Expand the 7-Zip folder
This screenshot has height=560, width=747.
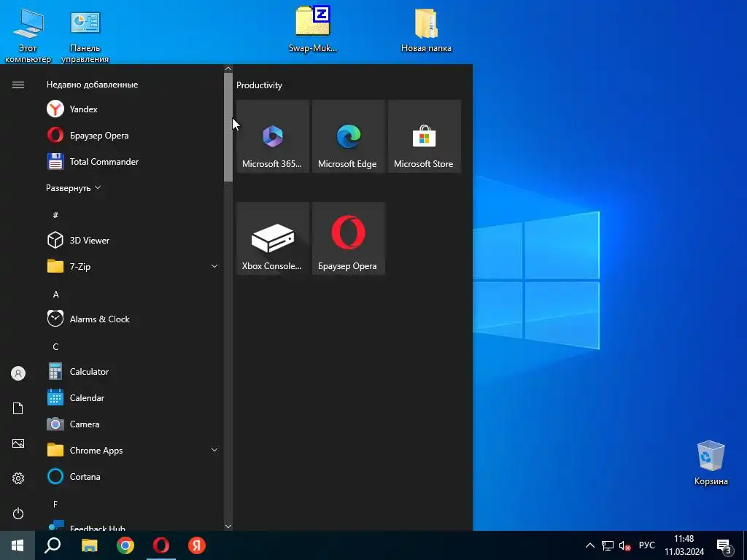pyautogui.click(x=131, y=266)
